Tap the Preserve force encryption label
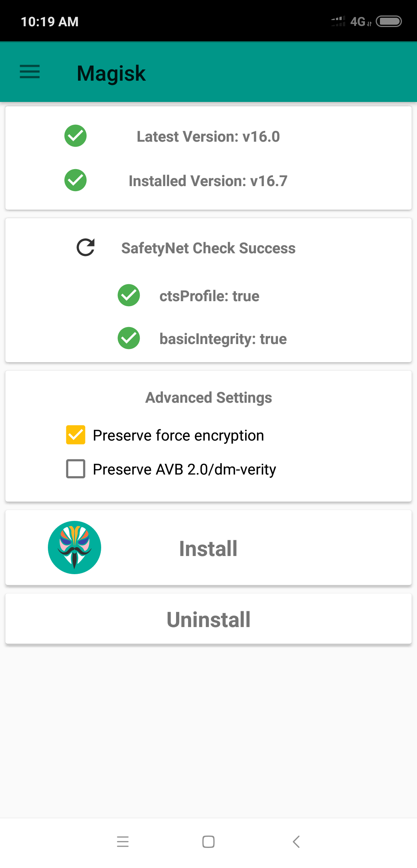Image resolution: width=417 pixels, height=868 pixels. 178,436
